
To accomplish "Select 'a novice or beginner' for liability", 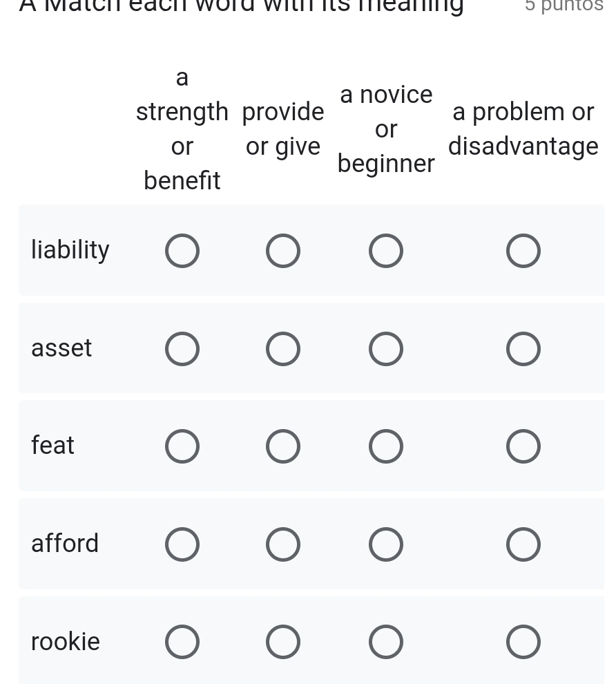I will click(386, 251).
